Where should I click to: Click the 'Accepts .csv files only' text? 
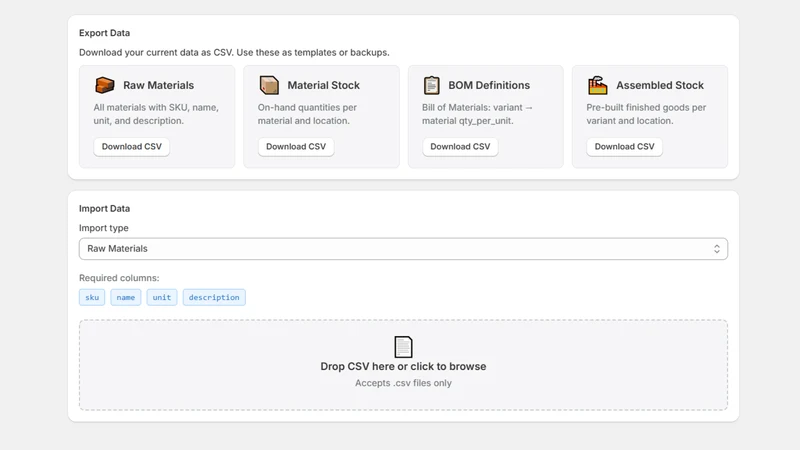[x=403, y=383]
